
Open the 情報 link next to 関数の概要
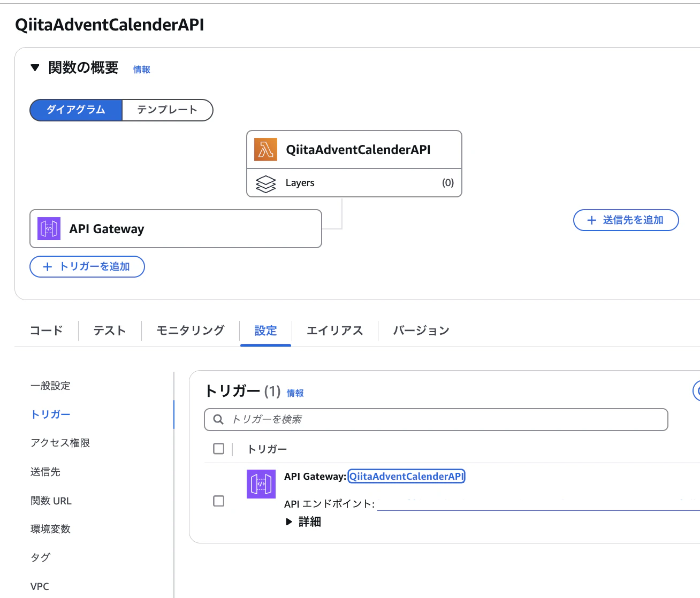142,70
